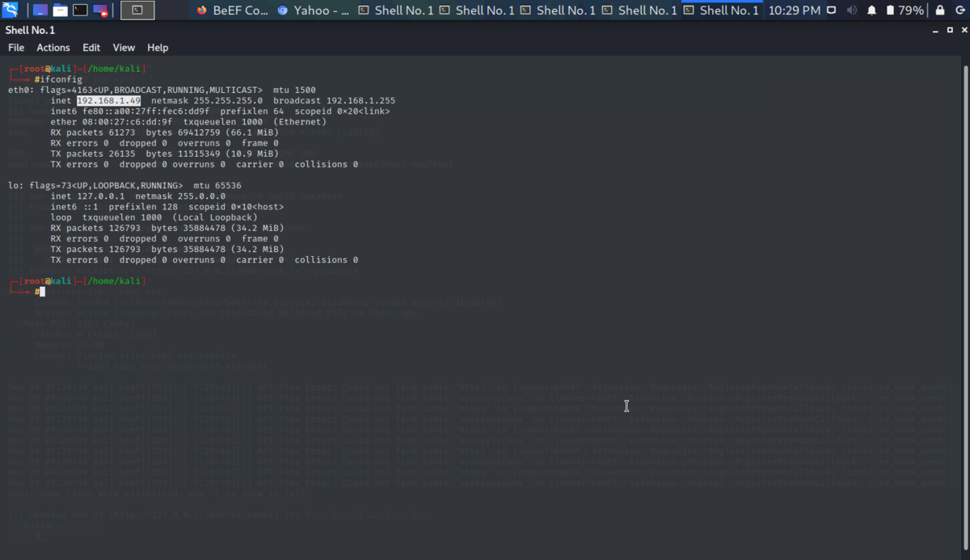Minimize the Shell No.1 window
The height and width of the screenshot is (560, 970).
point(934,30)
